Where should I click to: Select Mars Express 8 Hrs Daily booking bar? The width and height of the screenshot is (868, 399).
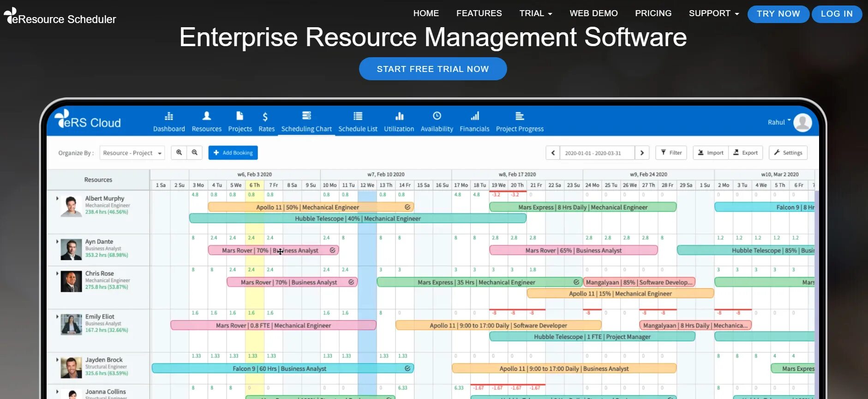[583, 207]
